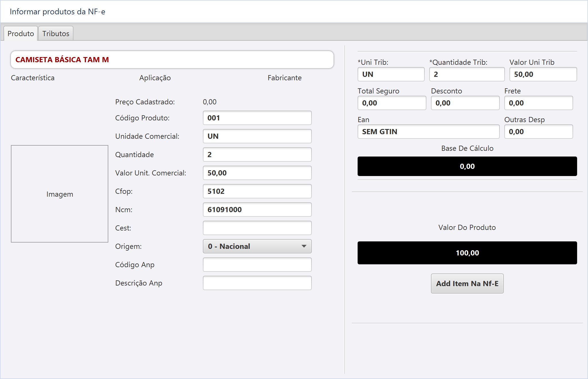Click the Fabricante label
Screen dimensions: 588x379
coord(285,78)
